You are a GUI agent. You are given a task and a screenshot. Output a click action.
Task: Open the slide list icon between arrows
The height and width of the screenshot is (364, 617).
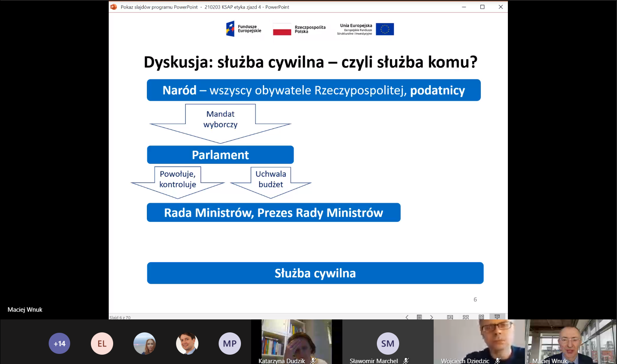[419, 317]
